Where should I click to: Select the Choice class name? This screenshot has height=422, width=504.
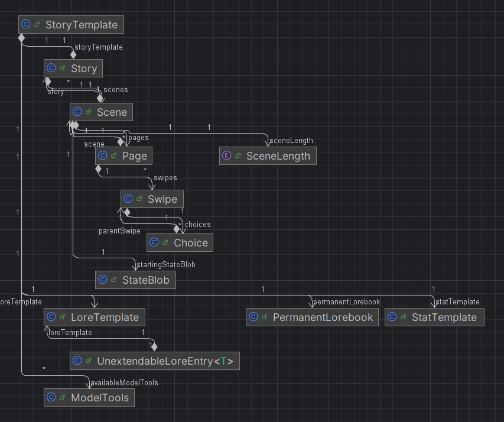[x=191, y=243]
